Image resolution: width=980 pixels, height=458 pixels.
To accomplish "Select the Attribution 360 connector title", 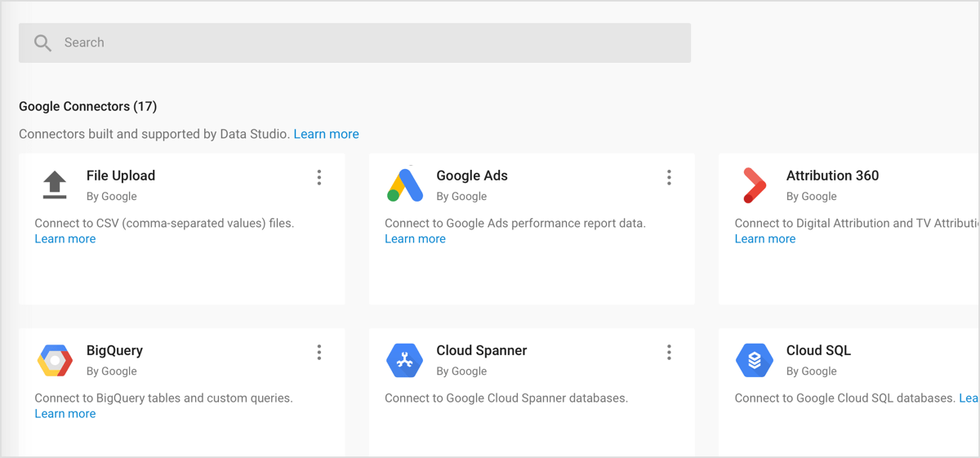I will (x=832, y=176).
